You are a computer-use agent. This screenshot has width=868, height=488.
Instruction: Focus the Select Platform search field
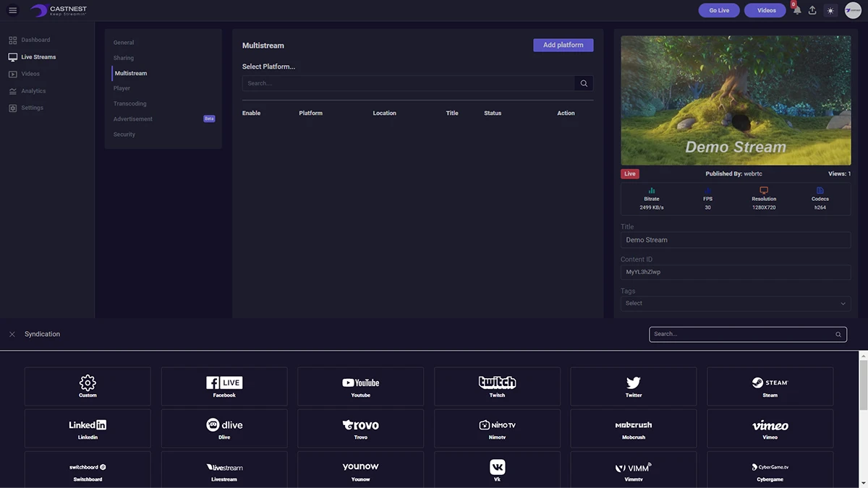point(409,83)
